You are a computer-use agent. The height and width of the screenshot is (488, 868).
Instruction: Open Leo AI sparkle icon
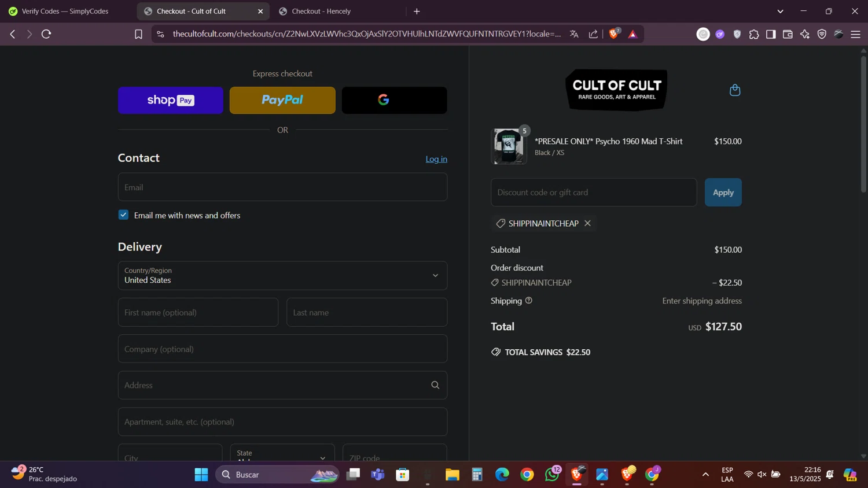click(x=805, y=34)
